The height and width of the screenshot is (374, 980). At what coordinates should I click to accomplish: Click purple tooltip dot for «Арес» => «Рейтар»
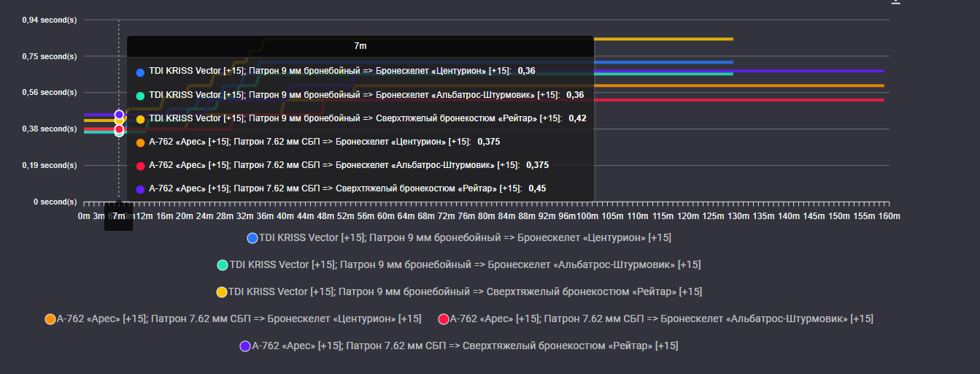pos(140,189)
